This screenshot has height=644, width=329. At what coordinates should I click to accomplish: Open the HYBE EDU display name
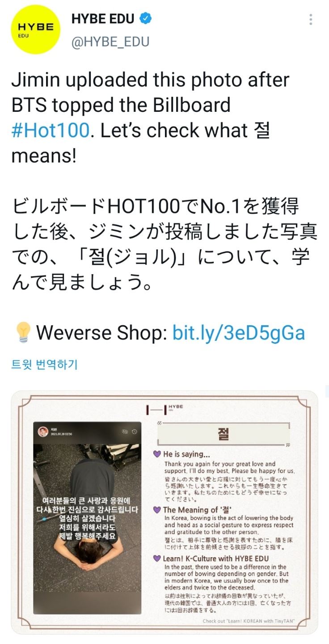103,19
